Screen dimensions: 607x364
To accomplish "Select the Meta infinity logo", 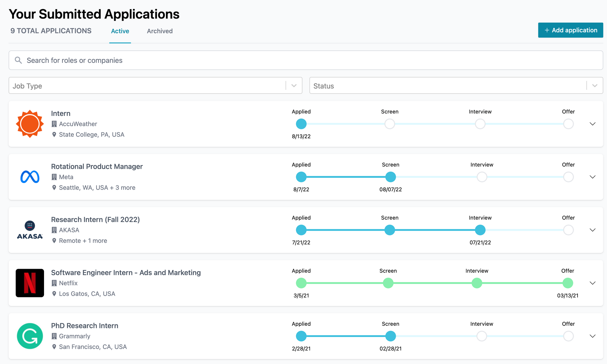I will 29,177.
